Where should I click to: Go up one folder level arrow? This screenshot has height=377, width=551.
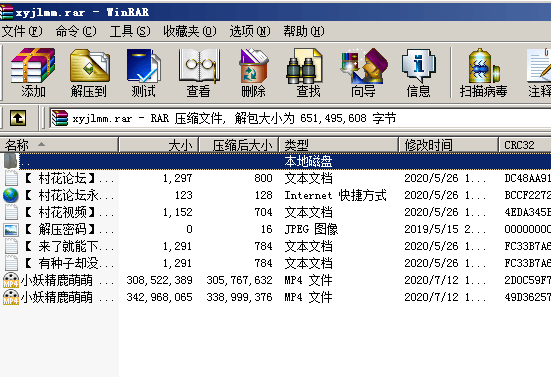(x=18, y=118)
